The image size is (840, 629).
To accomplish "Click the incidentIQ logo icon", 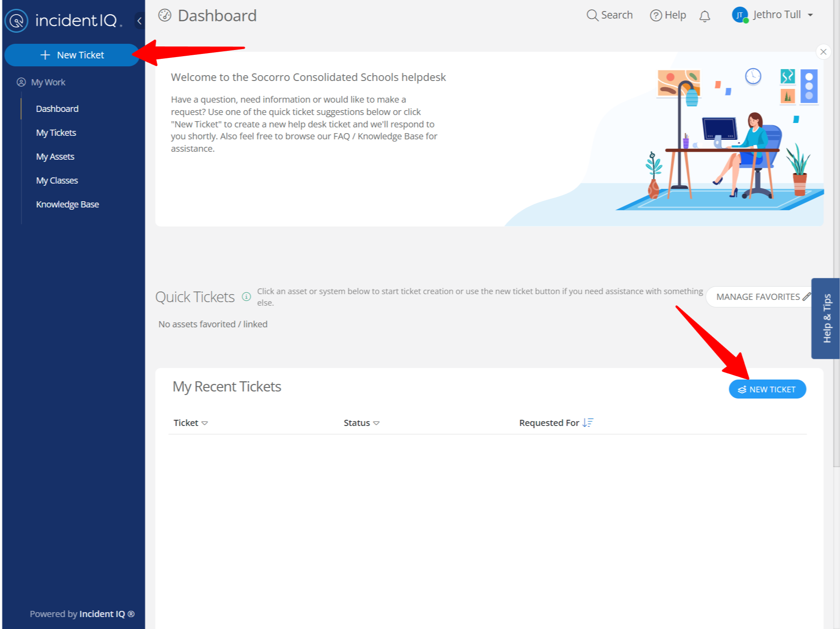I will click(x=16, y=20).
